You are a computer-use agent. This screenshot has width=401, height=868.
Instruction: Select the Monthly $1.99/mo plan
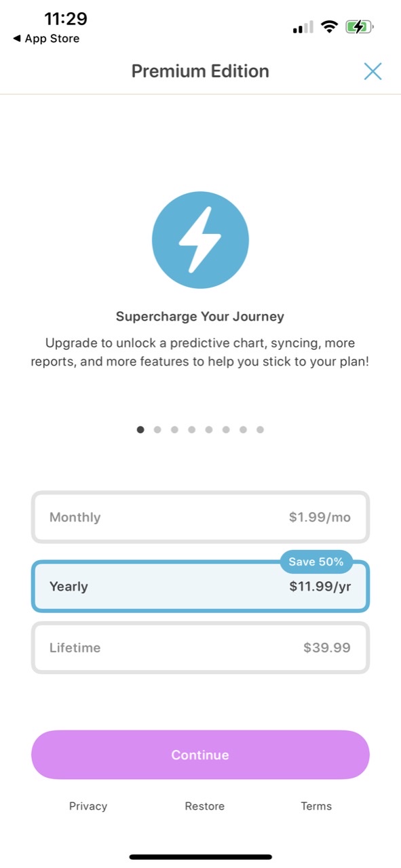(200, 517)
